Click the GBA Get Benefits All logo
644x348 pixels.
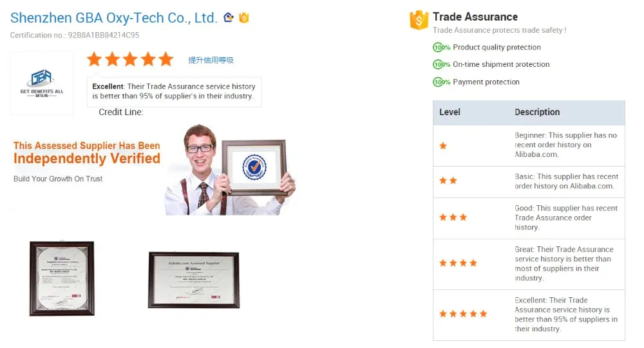click(42, 83)
